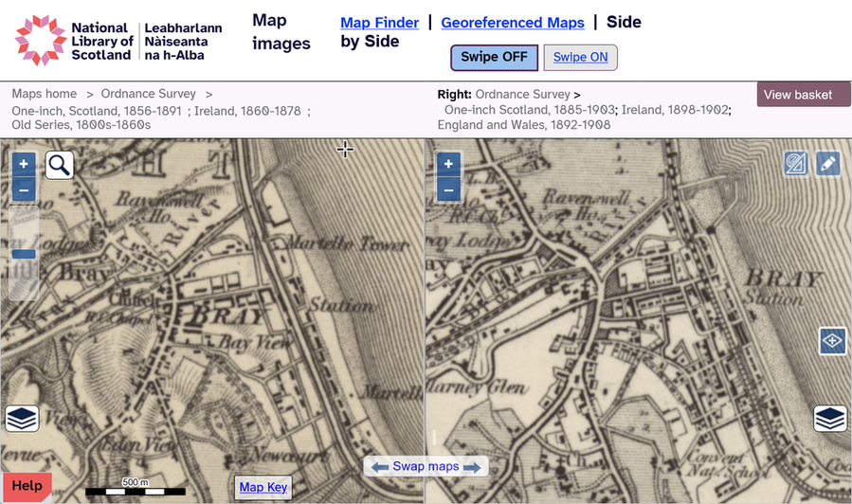852x504 pixels.
Task: Zoom out on the left map
Action: click(24, 189)
